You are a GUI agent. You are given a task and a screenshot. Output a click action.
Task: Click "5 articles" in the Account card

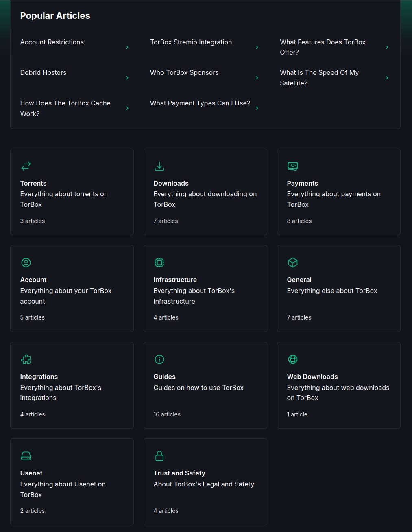pyautogui.click(x=33, y=317)
